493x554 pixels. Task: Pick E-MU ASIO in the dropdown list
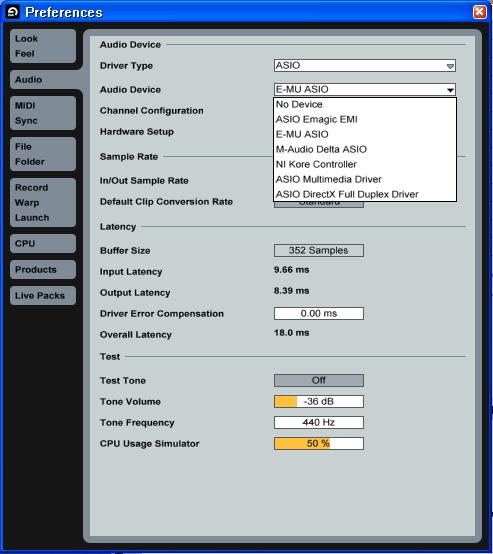[x=365, y=134]
